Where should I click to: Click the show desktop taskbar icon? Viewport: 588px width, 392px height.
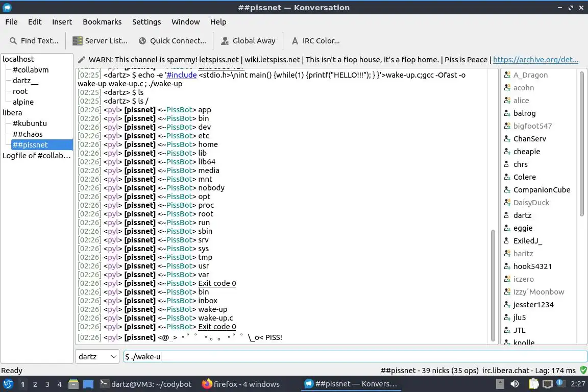point(88,384)
